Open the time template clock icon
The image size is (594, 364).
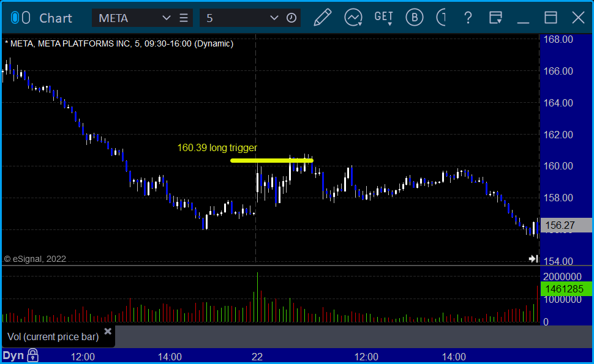[291, 18]
